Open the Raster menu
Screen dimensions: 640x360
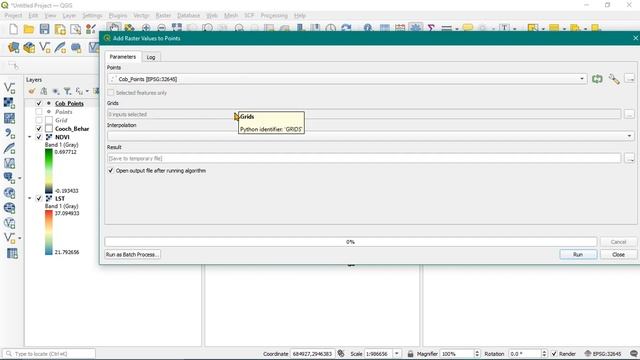pos(163,16)
